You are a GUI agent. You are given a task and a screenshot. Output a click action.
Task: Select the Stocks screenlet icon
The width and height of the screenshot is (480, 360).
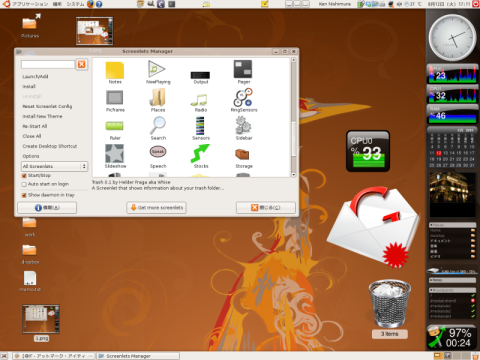pos(200,153)
